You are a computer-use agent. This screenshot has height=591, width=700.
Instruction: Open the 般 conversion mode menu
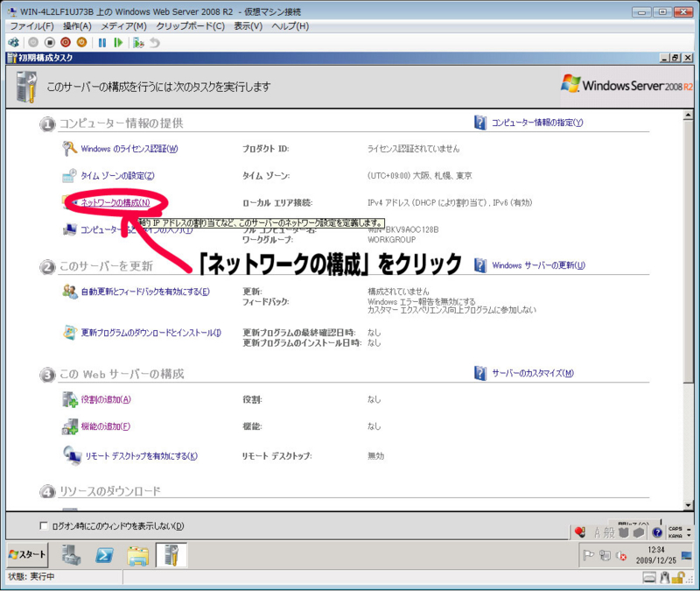click(610, 532)
